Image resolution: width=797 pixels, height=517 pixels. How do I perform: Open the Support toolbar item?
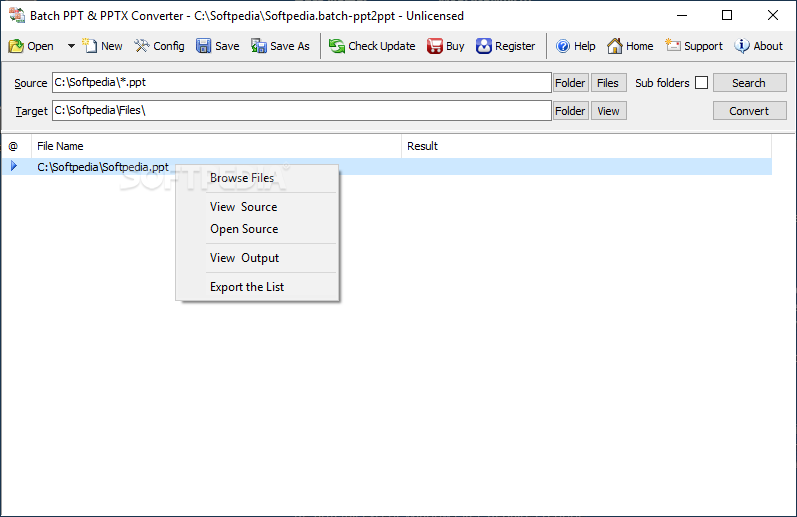coord(694,46)
